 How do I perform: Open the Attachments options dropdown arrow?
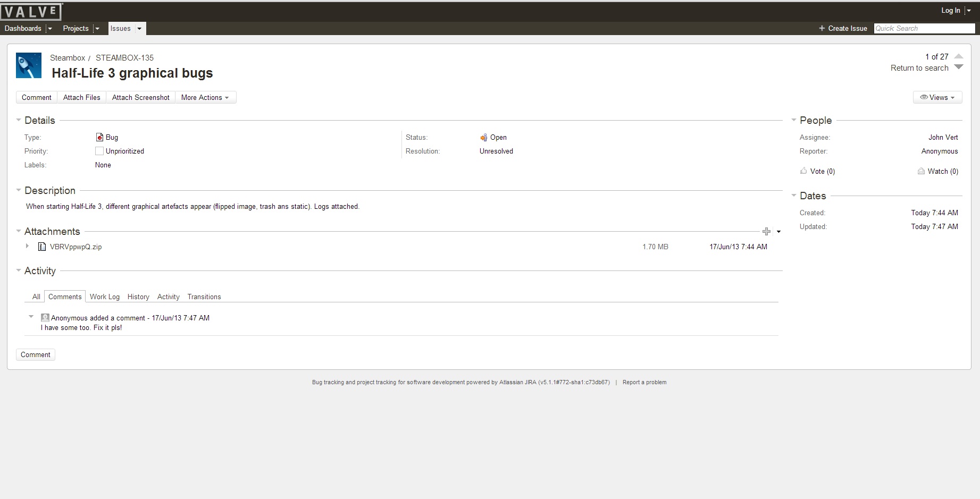(x=778, y=232)
